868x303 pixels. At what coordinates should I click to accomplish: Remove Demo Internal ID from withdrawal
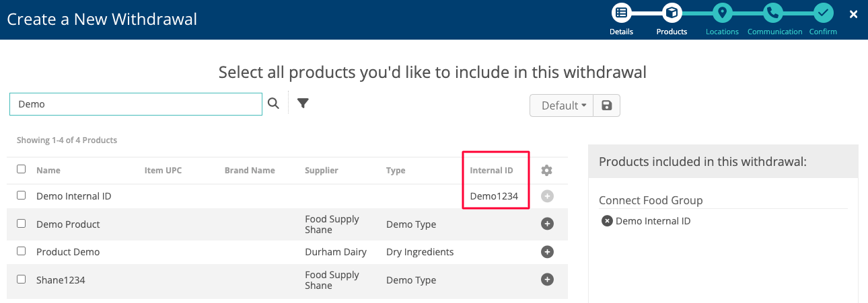point(607,221)
